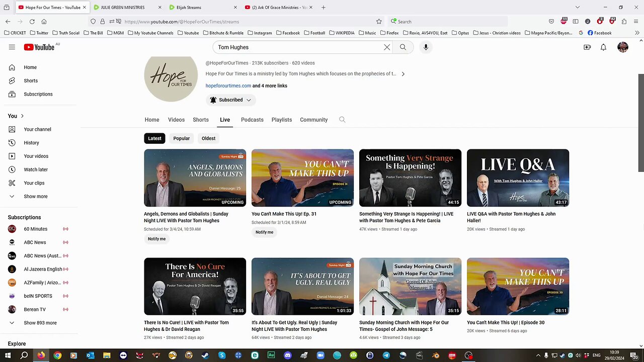Switch to the Elijah Streams browser tab
The image size is (644, 362).
tap(203, 8)
